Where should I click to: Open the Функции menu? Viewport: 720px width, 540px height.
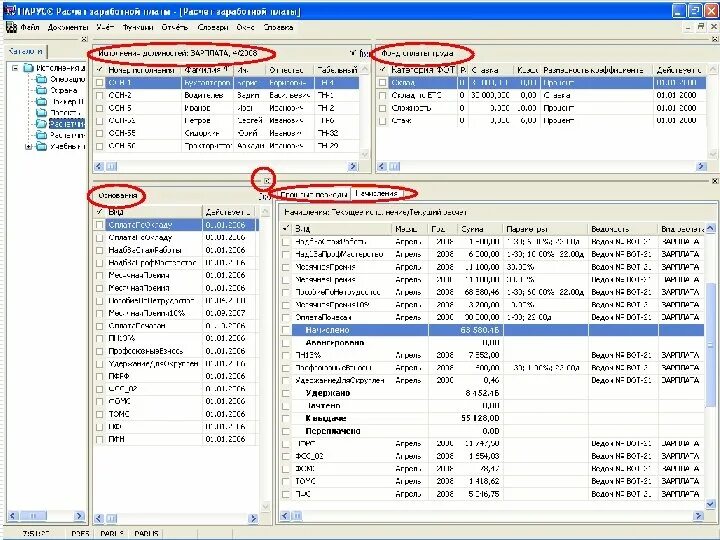coord(138,27)
